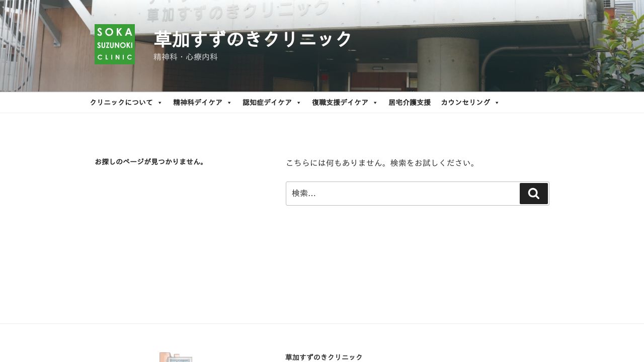Select the search magnifier icon
Viewport: 644px width, 362px height.
[x=533, y=193]
